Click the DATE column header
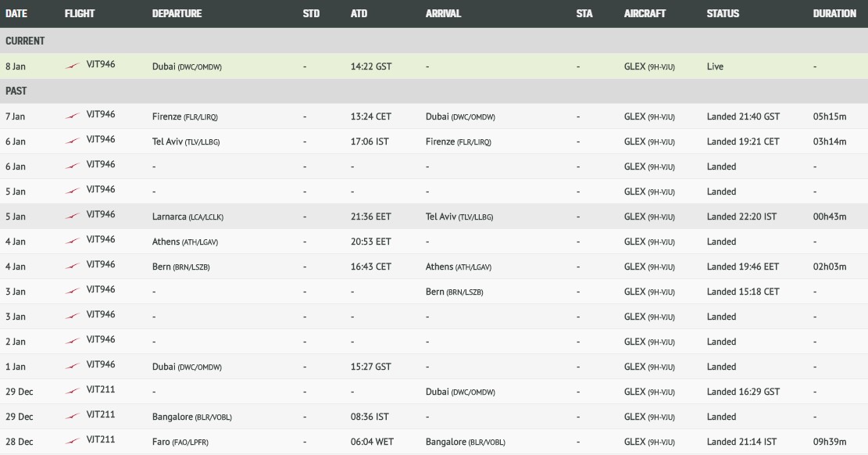This screenshot has height=455, width=868. point(16,13)
